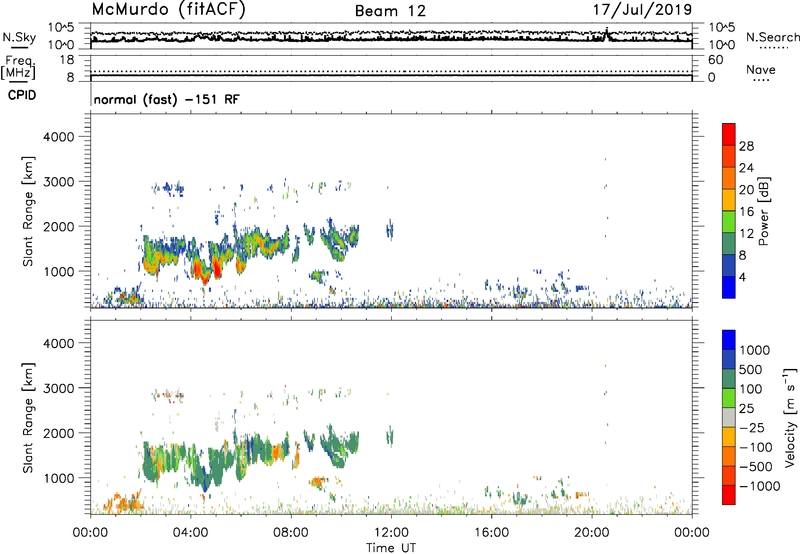Click the -1000 velocity colorbar label
This screenshot has height=554, width=800.
pyautogui.click(x=760, y=486)
